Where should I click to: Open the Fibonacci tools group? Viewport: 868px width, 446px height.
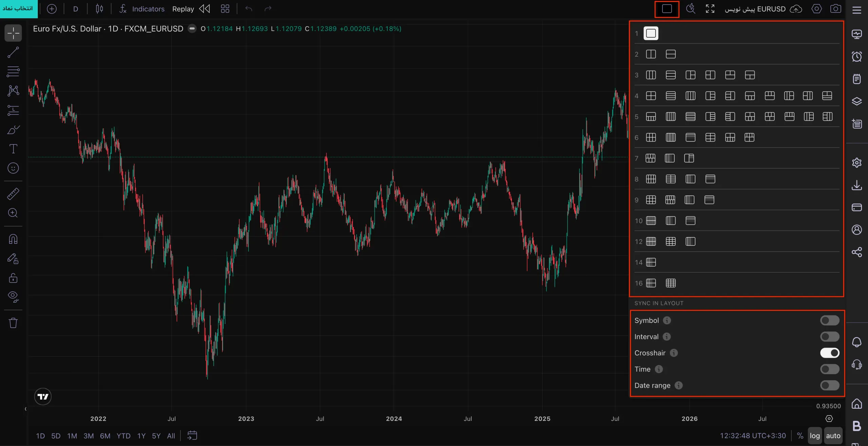point(13,72)
